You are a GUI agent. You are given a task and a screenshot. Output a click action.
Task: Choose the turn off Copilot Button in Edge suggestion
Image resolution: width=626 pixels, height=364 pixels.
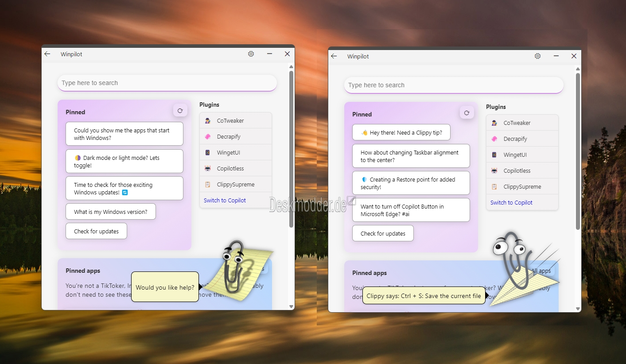click(x=411, y=210)
